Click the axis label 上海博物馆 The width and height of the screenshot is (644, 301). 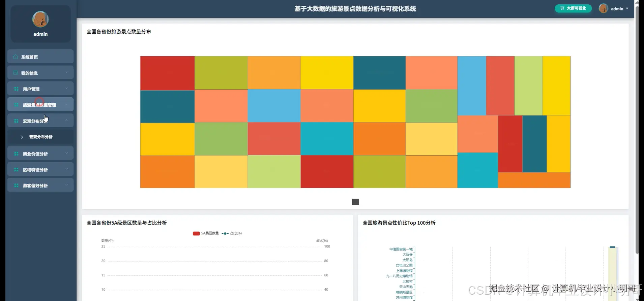(x=404, y=271)
